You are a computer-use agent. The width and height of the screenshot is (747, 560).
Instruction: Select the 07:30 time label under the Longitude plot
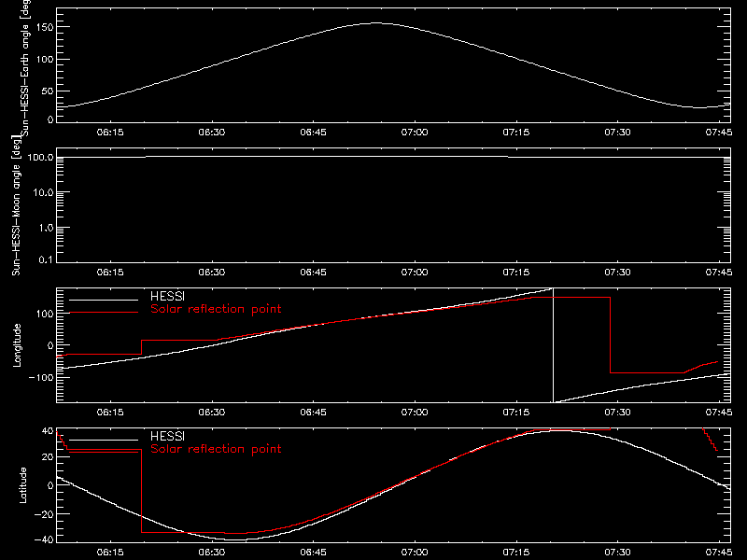click(x=617, y=412)
